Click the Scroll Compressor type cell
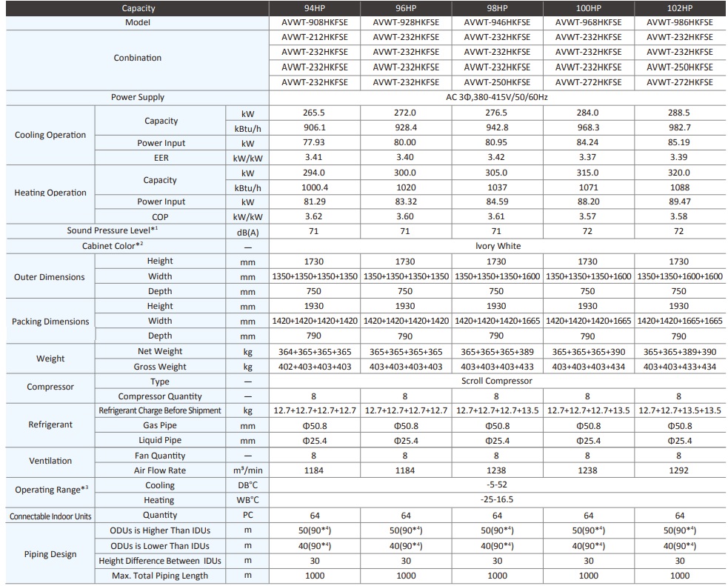 (x=496, y=381)
